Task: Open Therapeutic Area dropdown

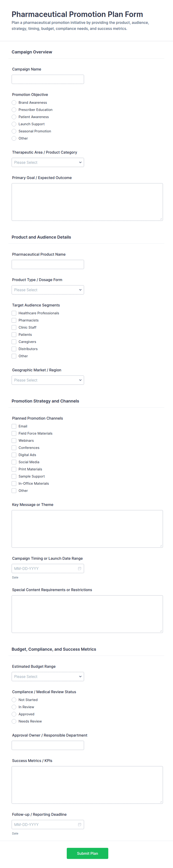Action: [48, 162]
